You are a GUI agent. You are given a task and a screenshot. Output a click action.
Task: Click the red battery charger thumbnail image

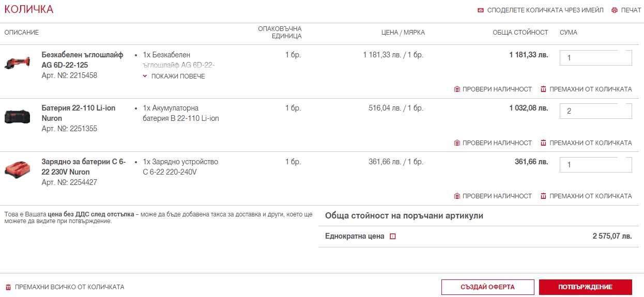(18, 168)
